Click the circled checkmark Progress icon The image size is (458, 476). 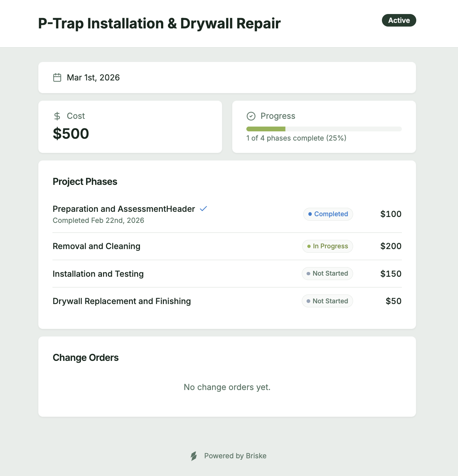click(251, 116)
